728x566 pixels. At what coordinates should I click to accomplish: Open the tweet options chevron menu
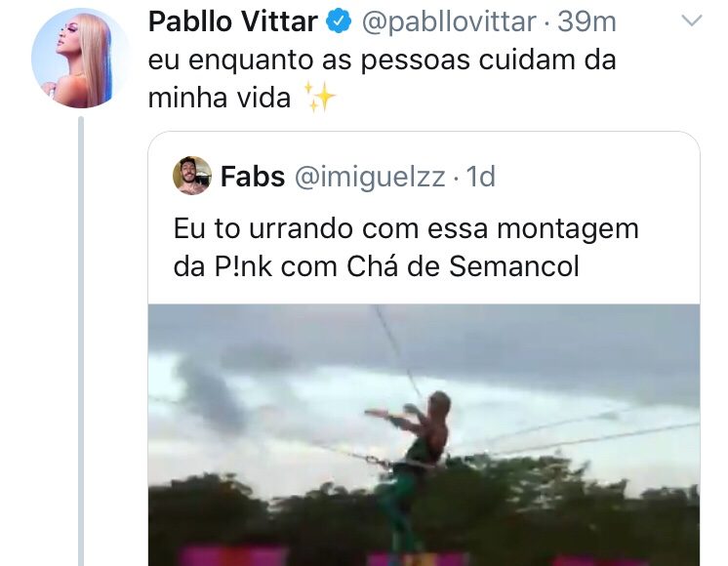[691, 20]
